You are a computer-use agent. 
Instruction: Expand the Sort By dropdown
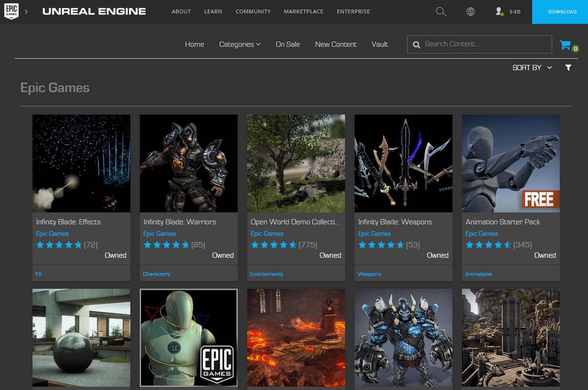click(x=532, y=68)
